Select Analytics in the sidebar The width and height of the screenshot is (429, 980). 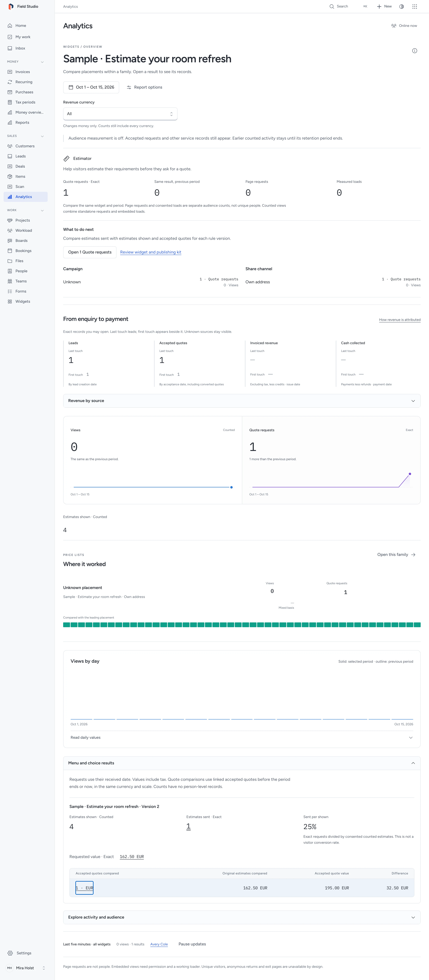pos(25,197)
